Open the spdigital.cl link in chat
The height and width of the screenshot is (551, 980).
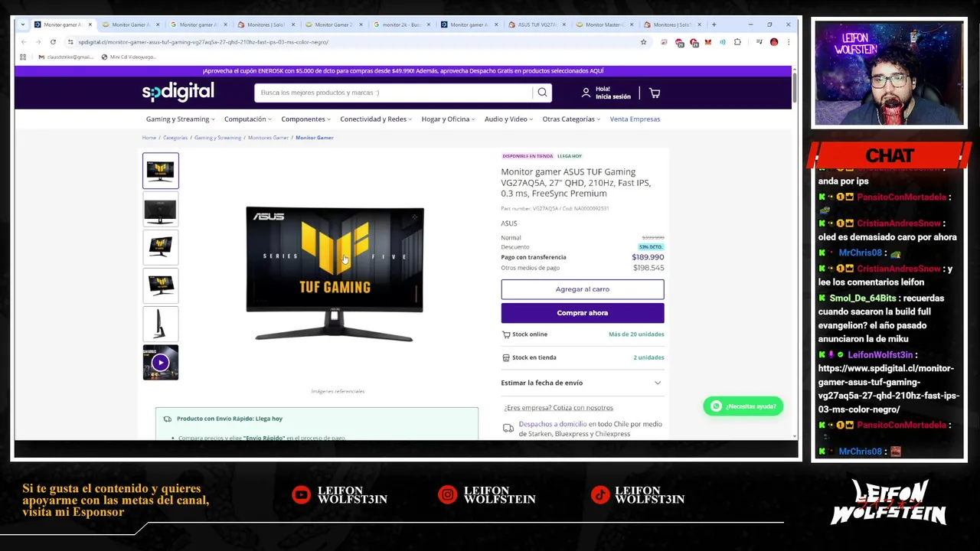coord(888,389)
